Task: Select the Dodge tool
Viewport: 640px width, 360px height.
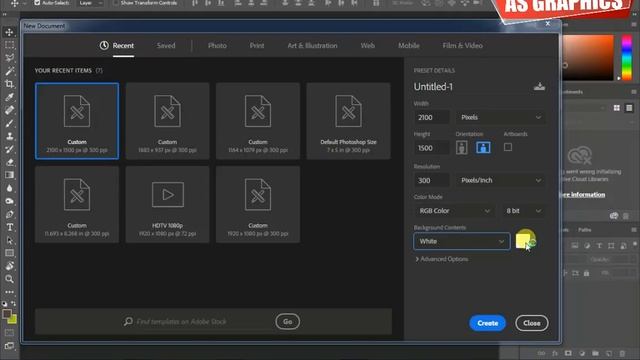Action: click(9, 201)
